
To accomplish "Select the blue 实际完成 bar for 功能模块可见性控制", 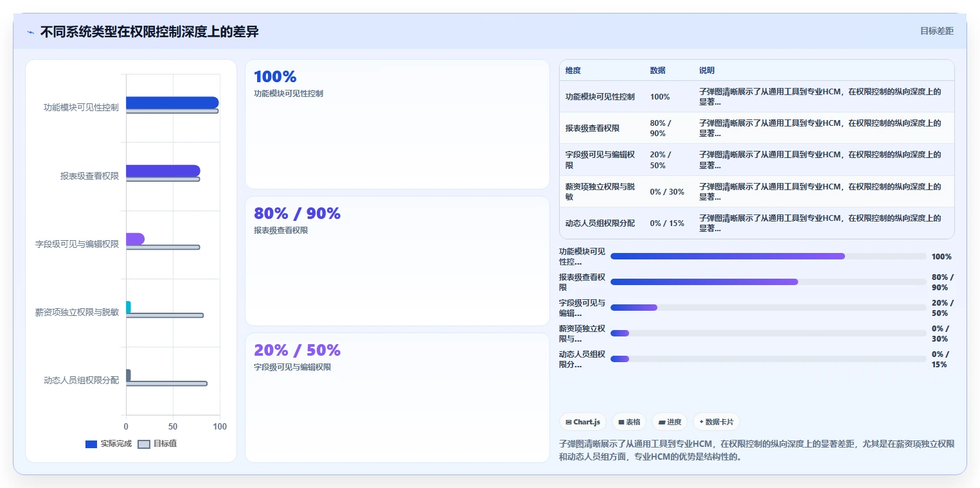I will (172, 103).
